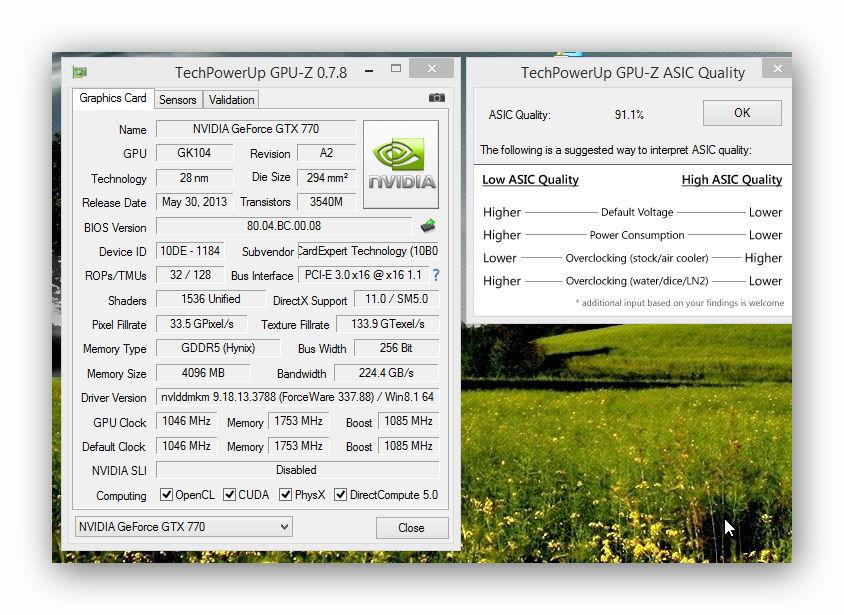Image resolution: width=844 pixels, height=615 pixels.
Task: Toggle the PhysX checkbox
Action: click(285, 494)
